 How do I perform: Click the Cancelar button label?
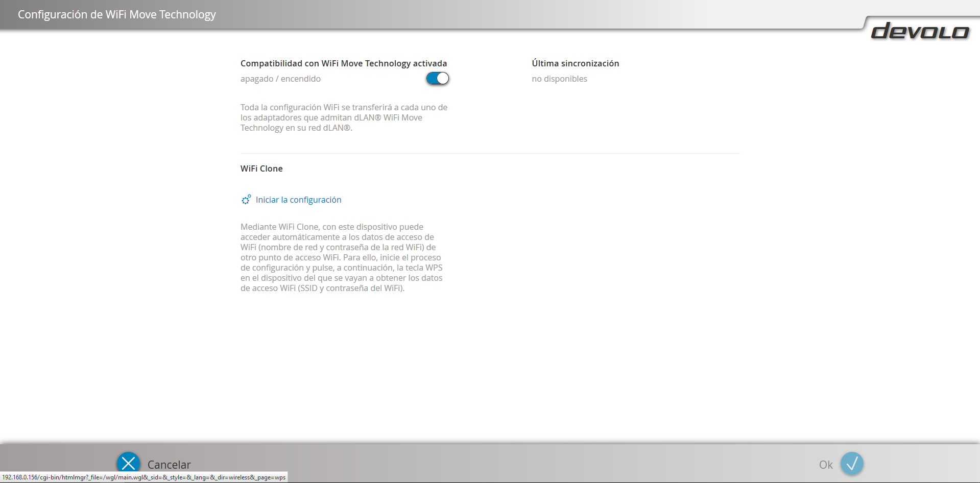[169, 465]
